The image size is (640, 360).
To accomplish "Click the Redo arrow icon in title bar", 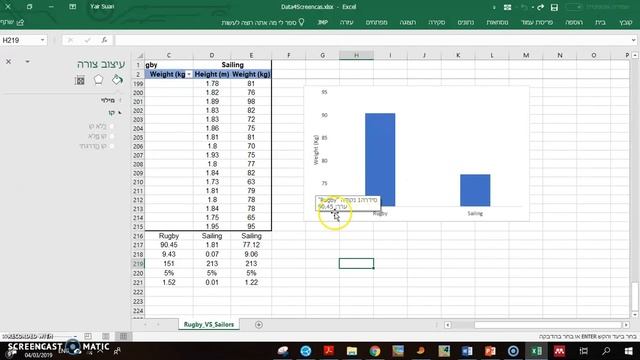I will 540,7.
